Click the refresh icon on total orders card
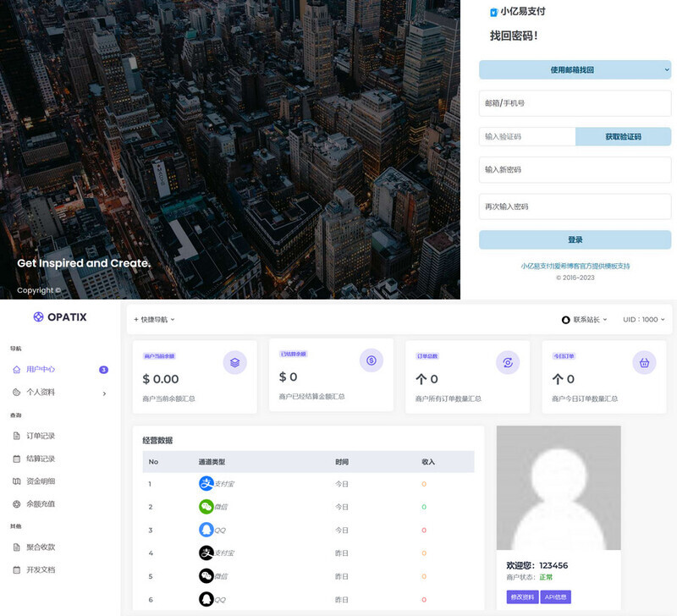 click(x=508, y=362)
